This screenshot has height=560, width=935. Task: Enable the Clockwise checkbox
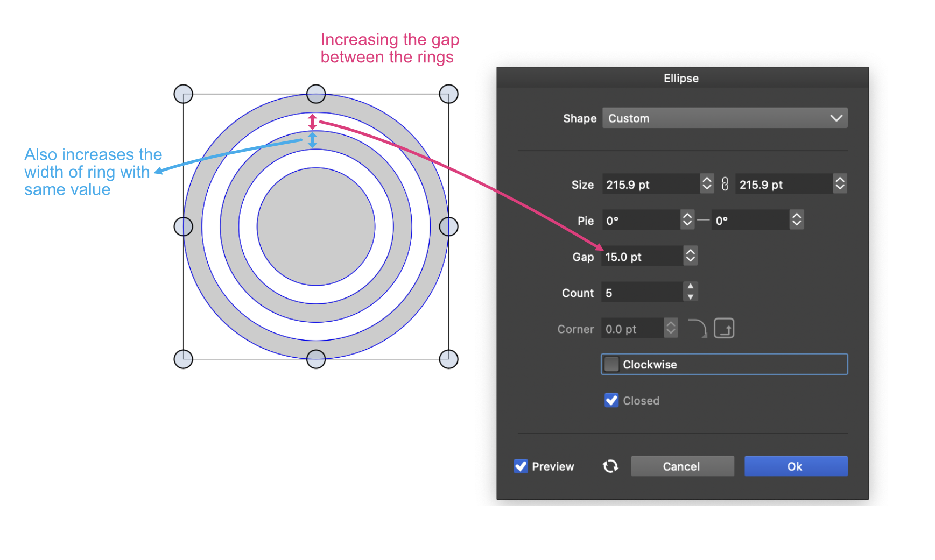pos(611,364)
